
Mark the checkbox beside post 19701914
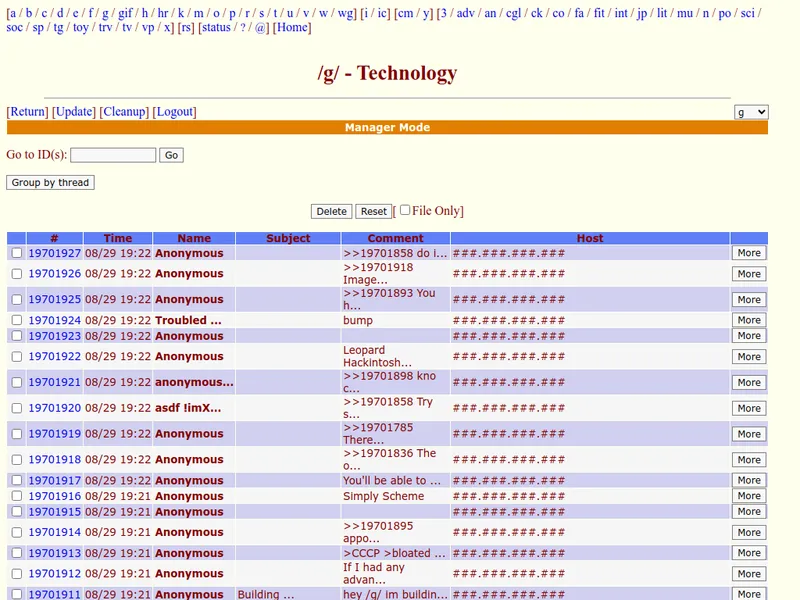click(x=16, y=532)
